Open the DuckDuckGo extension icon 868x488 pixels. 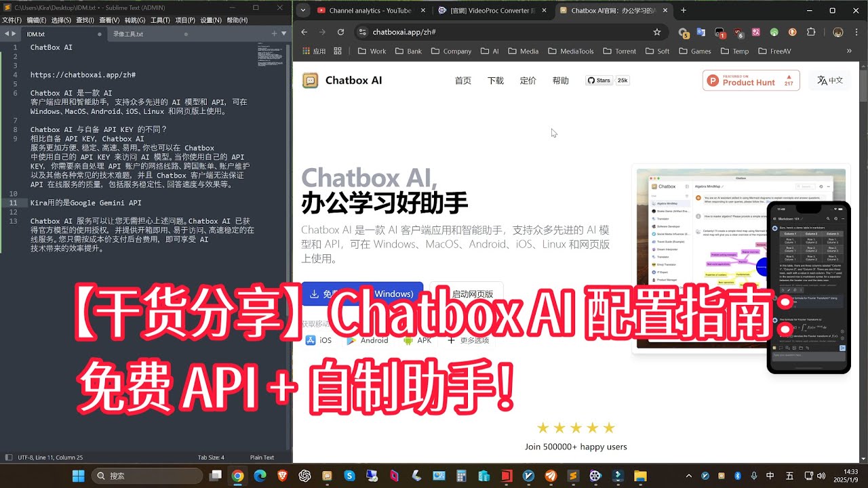tap(792, 32)
